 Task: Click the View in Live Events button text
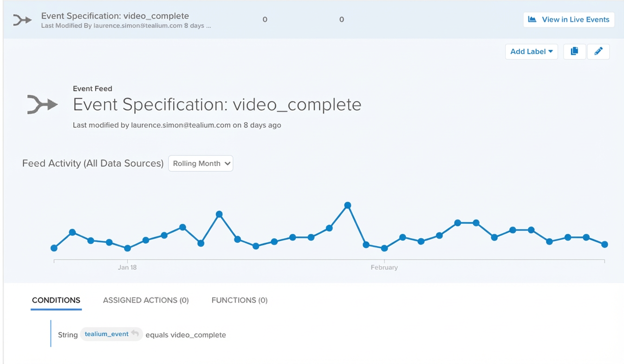(x=575, y=19)
